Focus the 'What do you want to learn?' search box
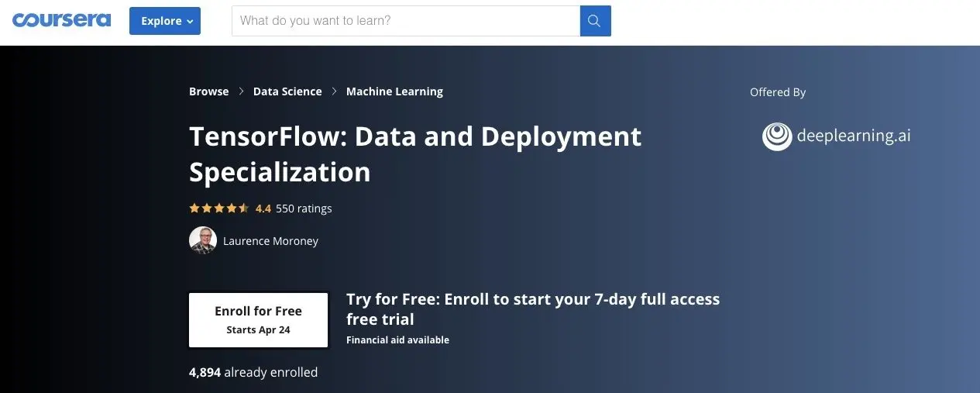This screenshot has width=980, height=393. pos(406,21)
